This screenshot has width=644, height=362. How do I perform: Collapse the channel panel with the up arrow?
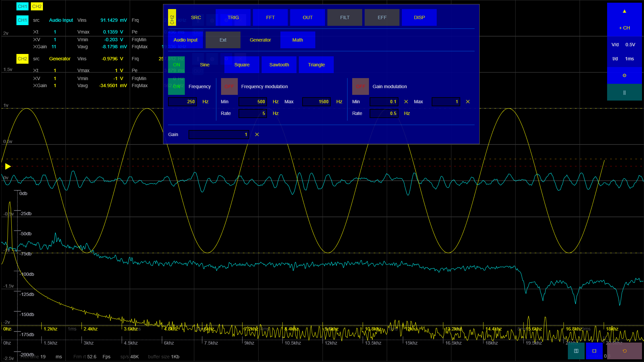(x=624, y=11)
